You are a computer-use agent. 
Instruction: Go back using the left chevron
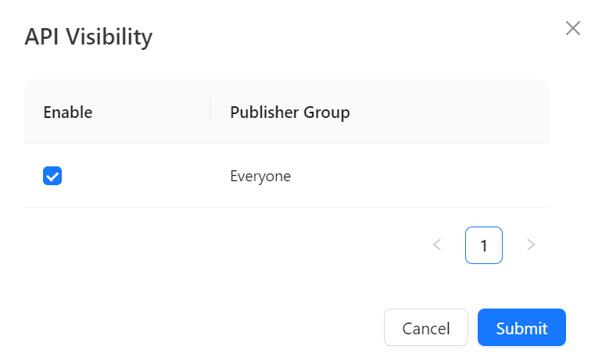pyautogui.click(x=437, y=245)
